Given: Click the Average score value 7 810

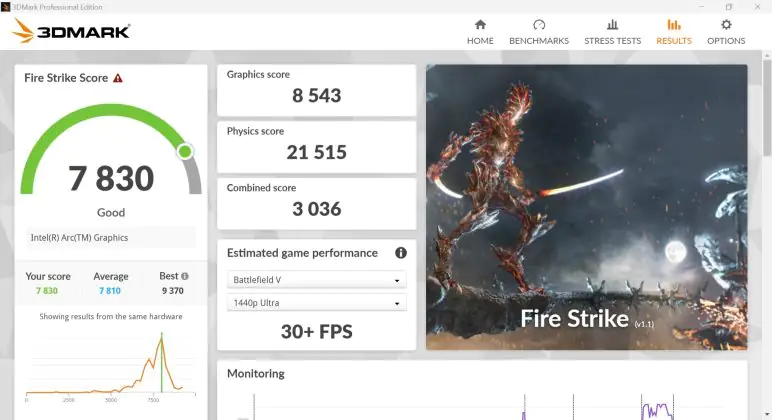Looking at the screenshot, I should coord(110,291).
